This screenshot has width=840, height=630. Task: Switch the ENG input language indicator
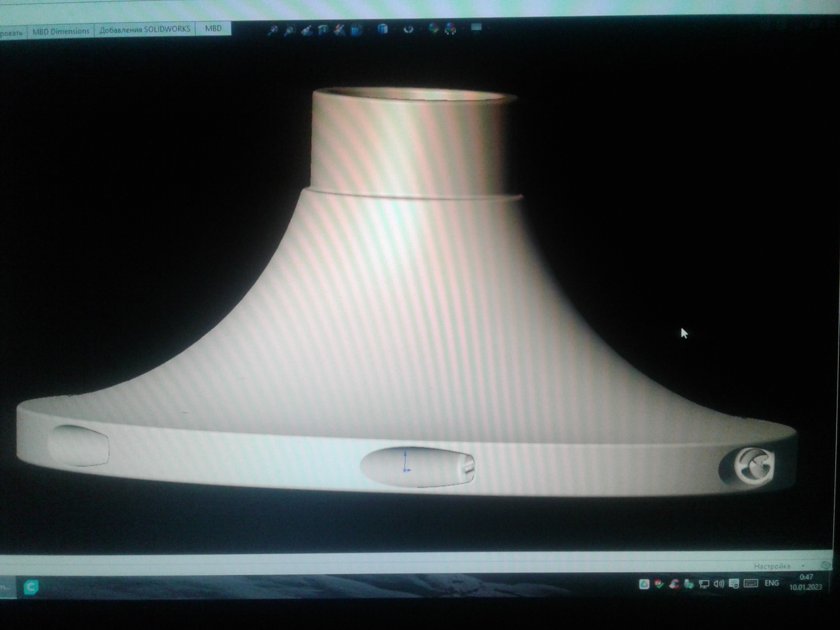coord(771,583)
